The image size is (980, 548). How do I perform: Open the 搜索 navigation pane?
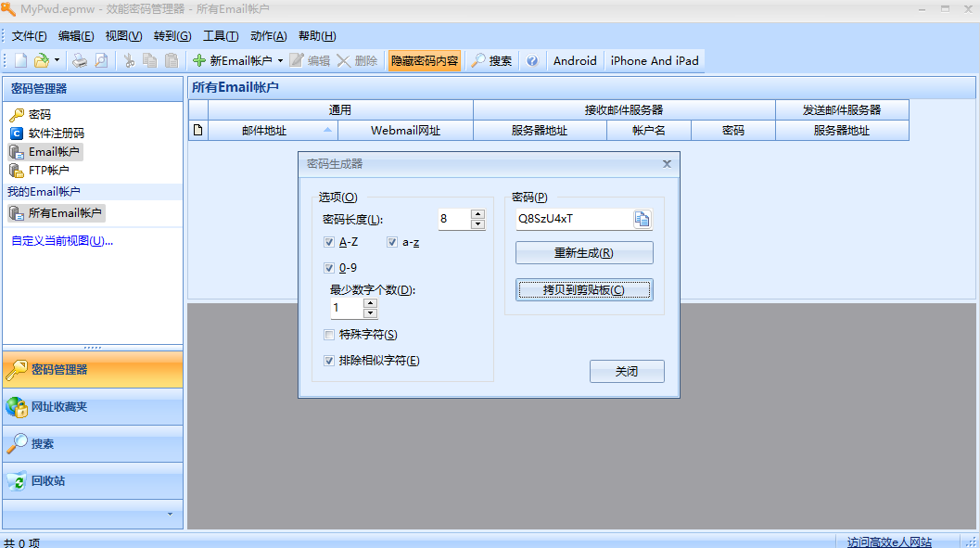coord(93,443)
